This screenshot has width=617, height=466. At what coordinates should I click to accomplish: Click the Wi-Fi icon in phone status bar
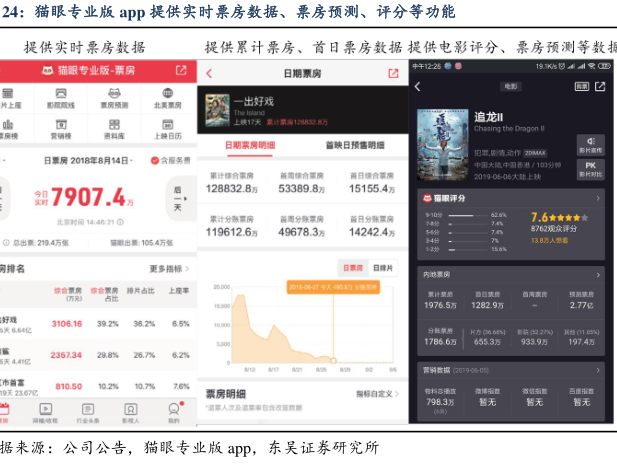coord(591,66)
